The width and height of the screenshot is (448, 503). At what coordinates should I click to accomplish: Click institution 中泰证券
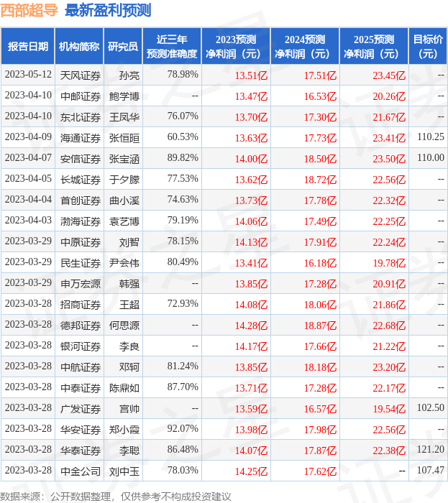click(x=81, y=389)
